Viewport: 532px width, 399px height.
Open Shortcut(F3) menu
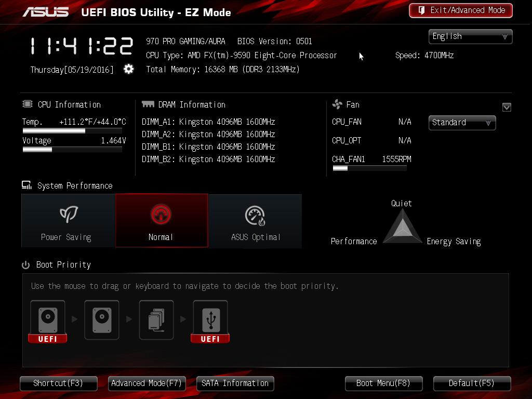59,383
